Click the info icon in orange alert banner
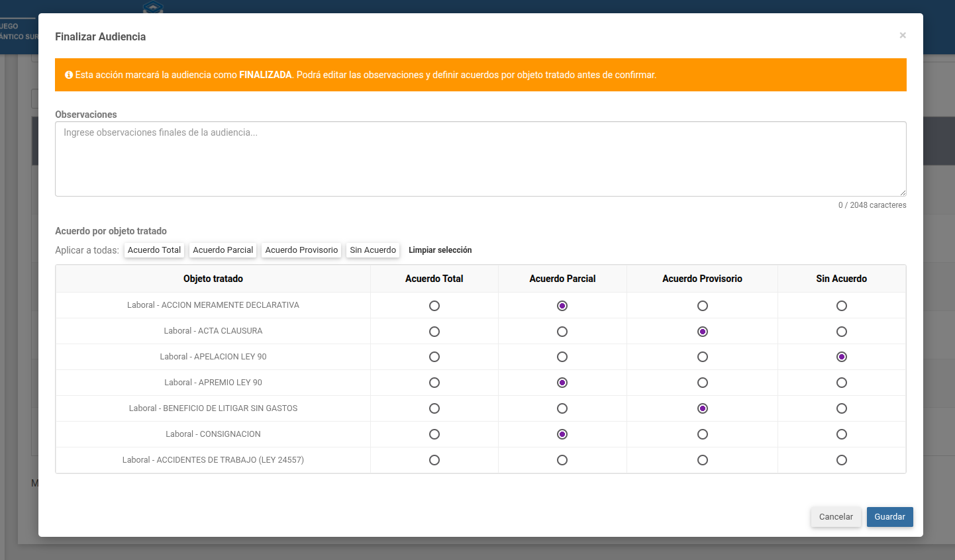The image size is (955, 560). tap(69, 75)
